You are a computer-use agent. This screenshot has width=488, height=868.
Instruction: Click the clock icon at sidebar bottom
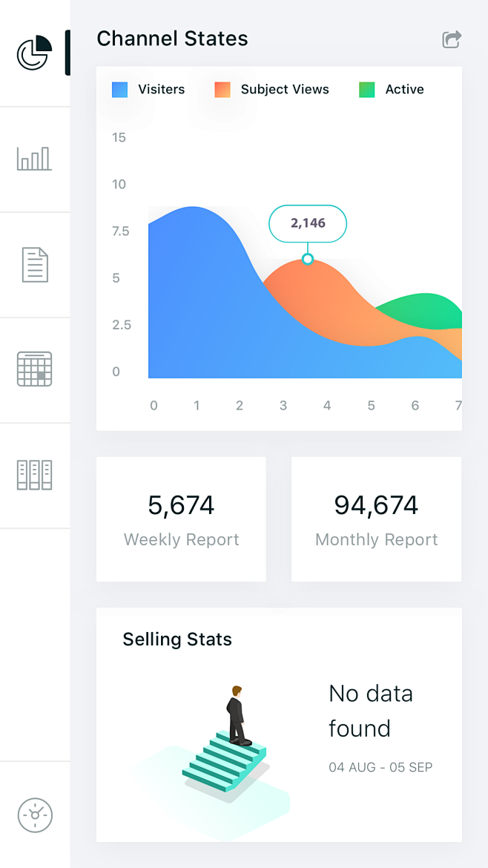[x=35, y=815]
